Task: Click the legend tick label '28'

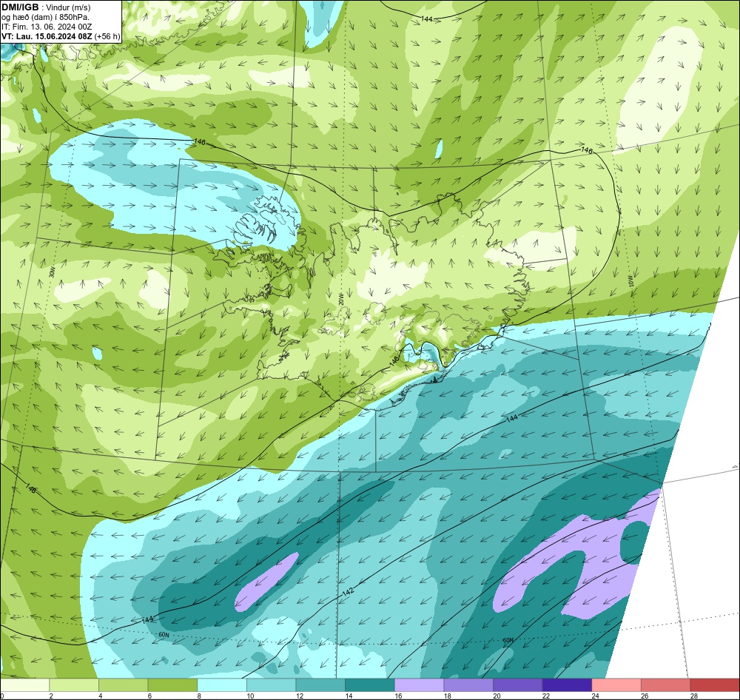Action: pos(694,696)
